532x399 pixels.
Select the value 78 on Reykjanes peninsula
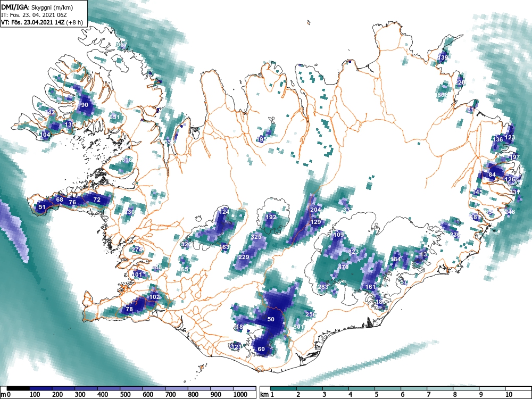click(x=129, y=309)
